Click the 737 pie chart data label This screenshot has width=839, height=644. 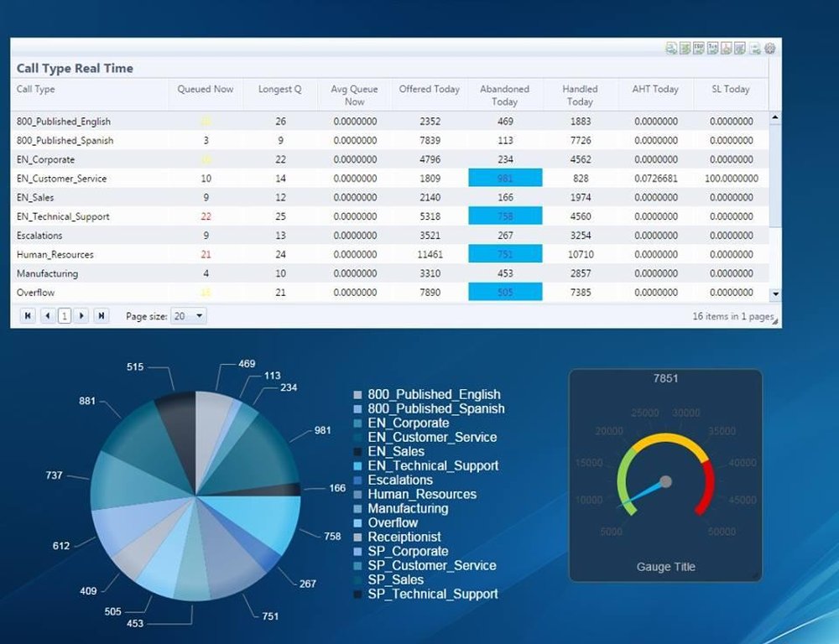point(54,475)
